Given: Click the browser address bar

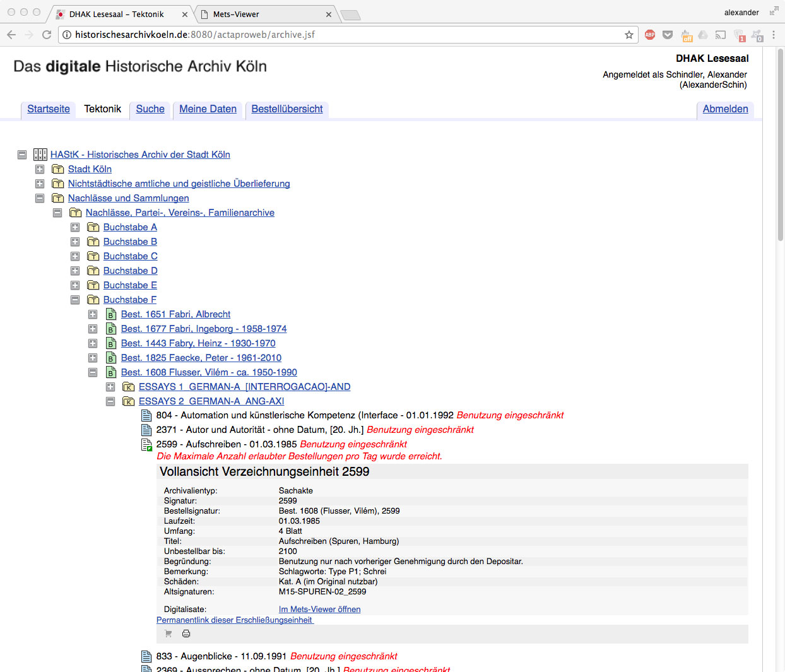Looking at the screenshot, I should click(347, 35).
